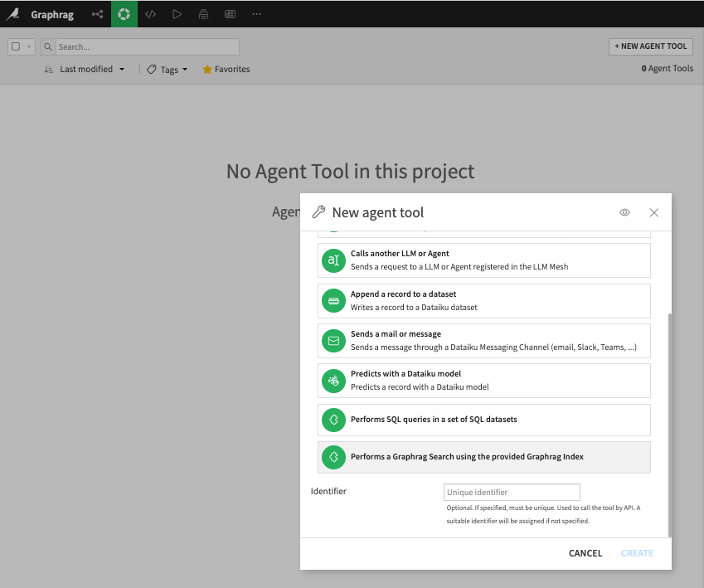Click the New Agent Tool button
704x588 pixels.
[x=651, y=46]
